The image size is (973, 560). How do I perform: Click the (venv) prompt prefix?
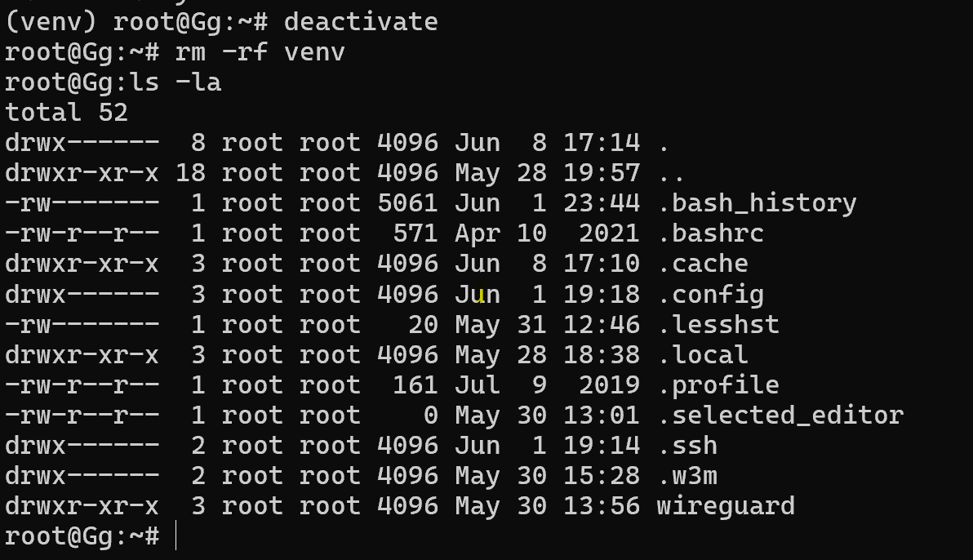pos(51,22)
